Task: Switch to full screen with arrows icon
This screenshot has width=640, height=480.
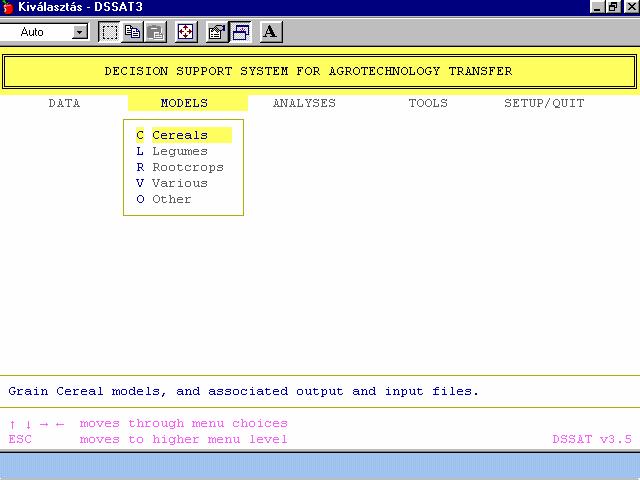Action: pyautogui.click(x=186, y=32)
